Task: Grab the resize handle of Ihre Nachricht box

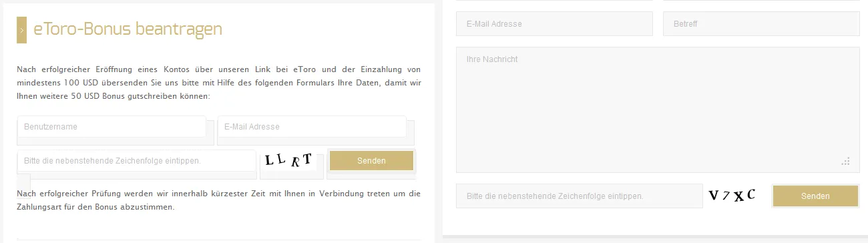Action: click(845, 161)
